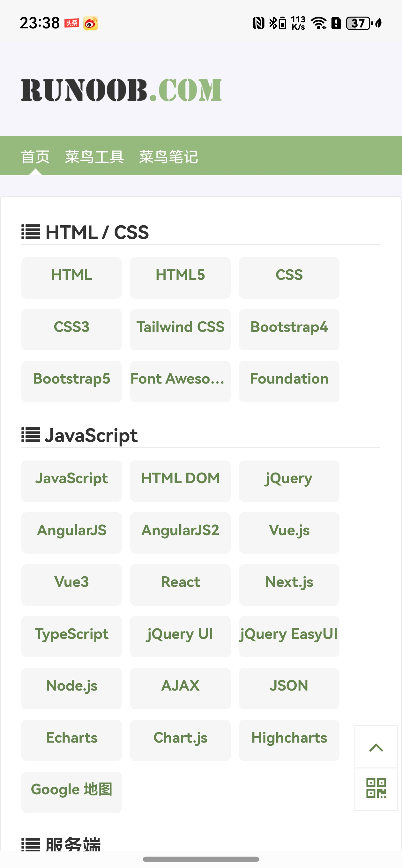Open the CSS tutorial
Screen dimensions: 402x868
coord(289,278)
